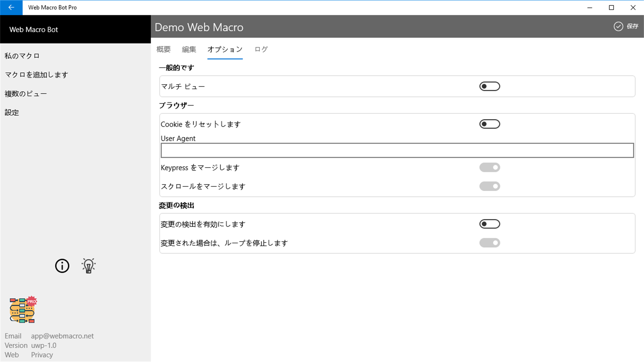Screen dimensions: 644x362
Task: Click the ブラウザー section heading
Action: pos(176,106)
